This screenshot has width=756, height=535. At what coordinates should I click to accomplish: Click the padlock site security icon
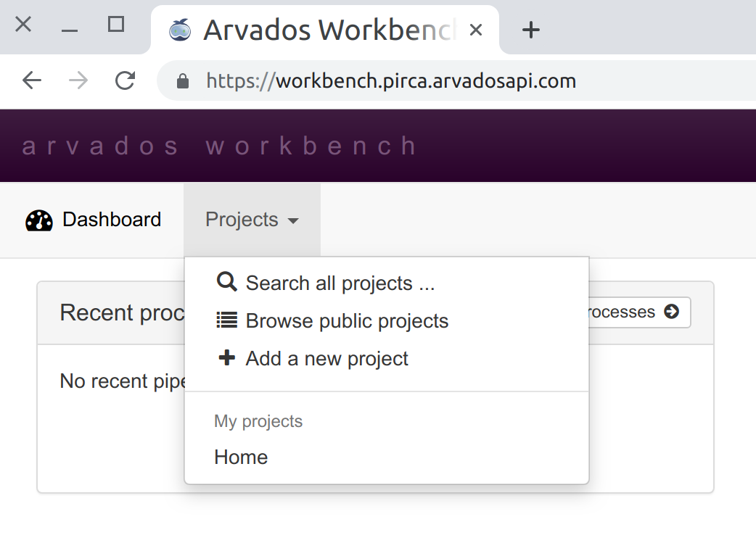point(183,80)
